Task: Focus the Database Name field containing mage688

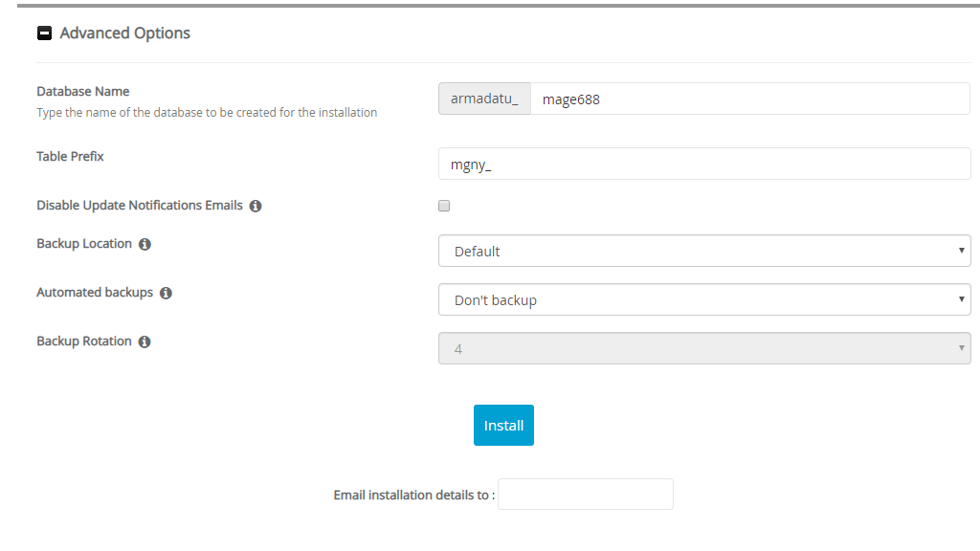Action: [749, 99]
